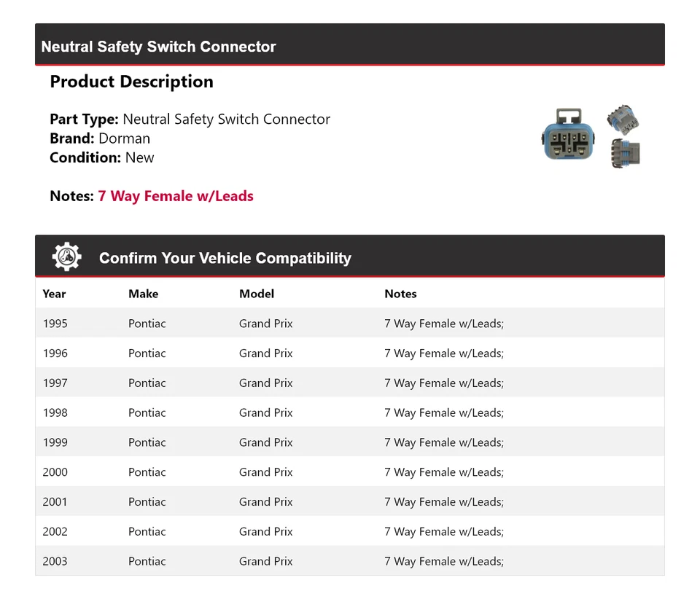Click Grand Prix in the 2001 row

coord(265,502)
